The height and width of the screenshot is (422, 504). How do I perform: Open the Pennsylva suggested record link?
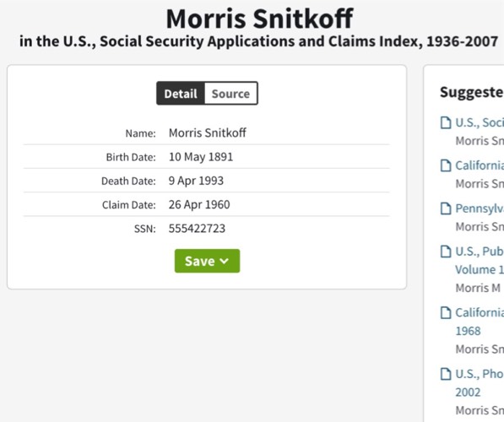[480, 208]
